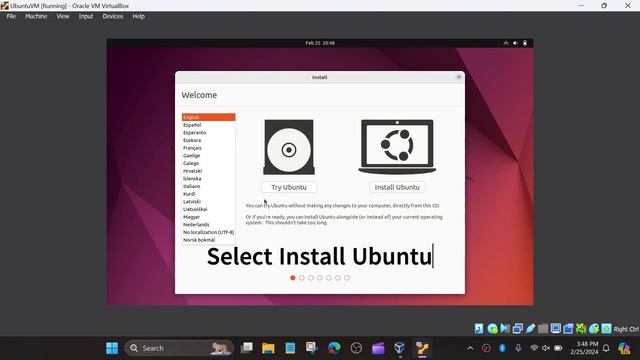Click the OBS icon in system tray
This screenshot has height=360, width=640.
(x=486, y=348)
